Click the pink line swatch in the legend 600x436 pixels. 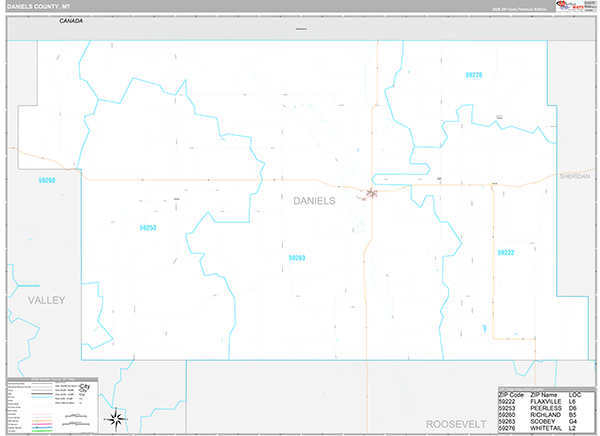[x=42, y=424]
